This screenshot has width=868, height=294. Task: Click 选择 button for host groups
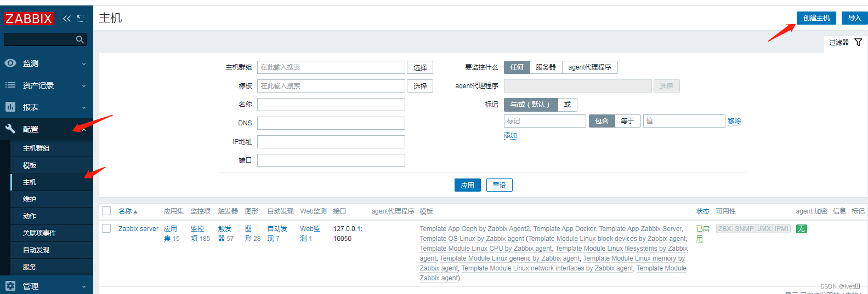click(420, 67)
